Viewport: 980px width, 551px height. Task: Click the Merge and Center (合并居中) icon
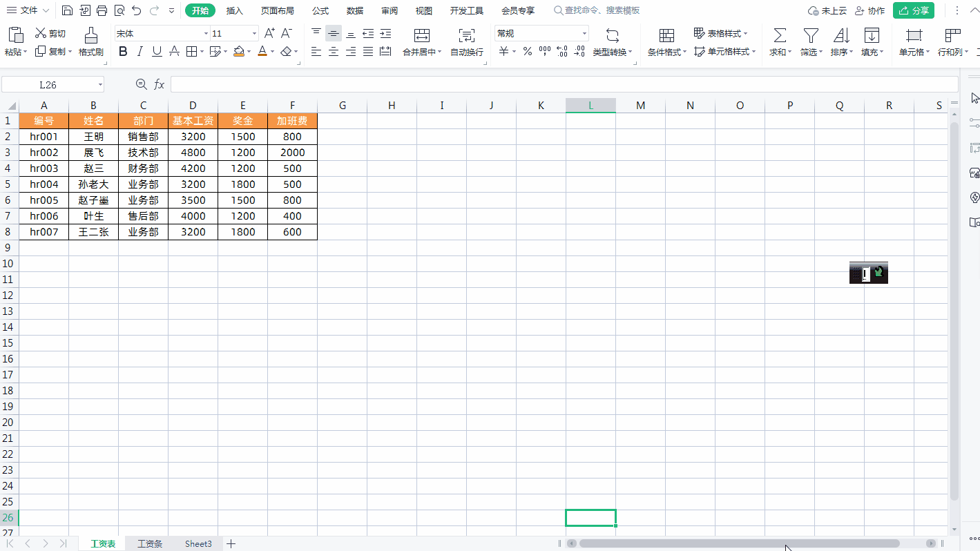tap(422, 36)
